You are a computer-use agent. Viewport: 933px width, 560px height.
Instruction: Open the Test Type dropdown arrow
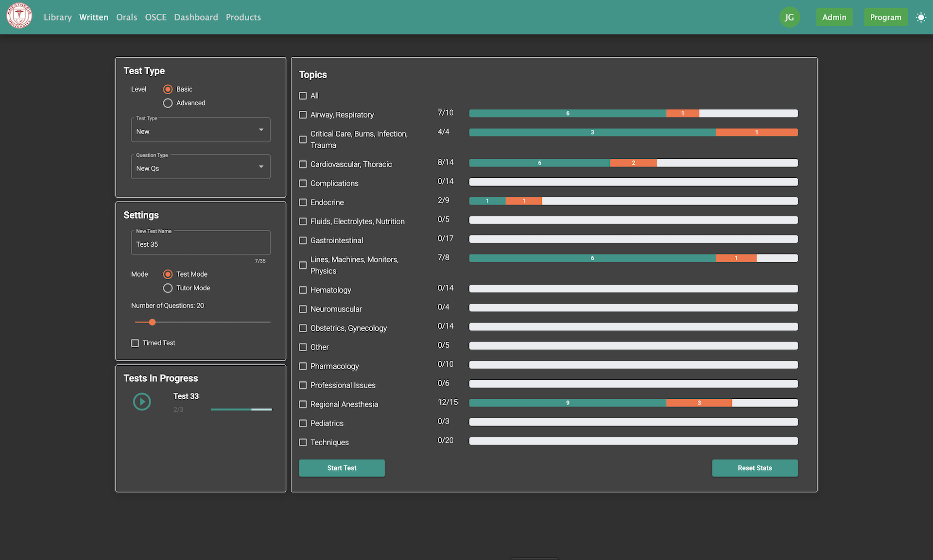tap(261, 130)
